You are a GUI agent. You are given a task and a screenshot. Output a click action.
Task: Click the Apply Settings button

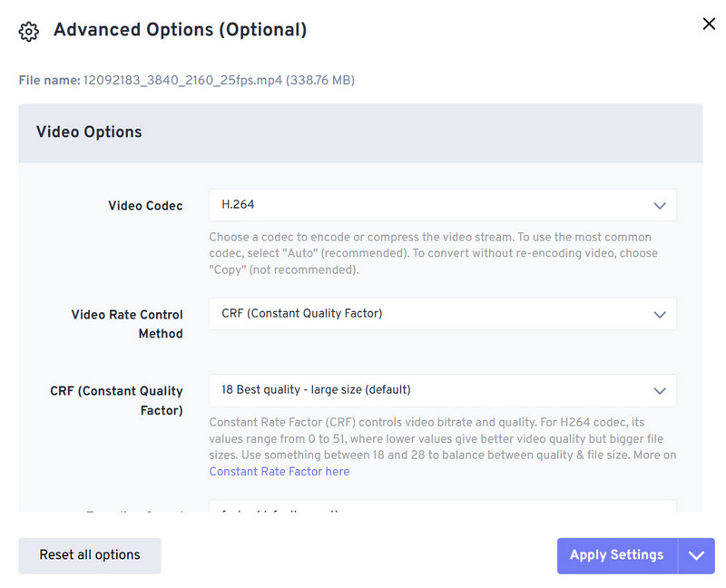616,555
